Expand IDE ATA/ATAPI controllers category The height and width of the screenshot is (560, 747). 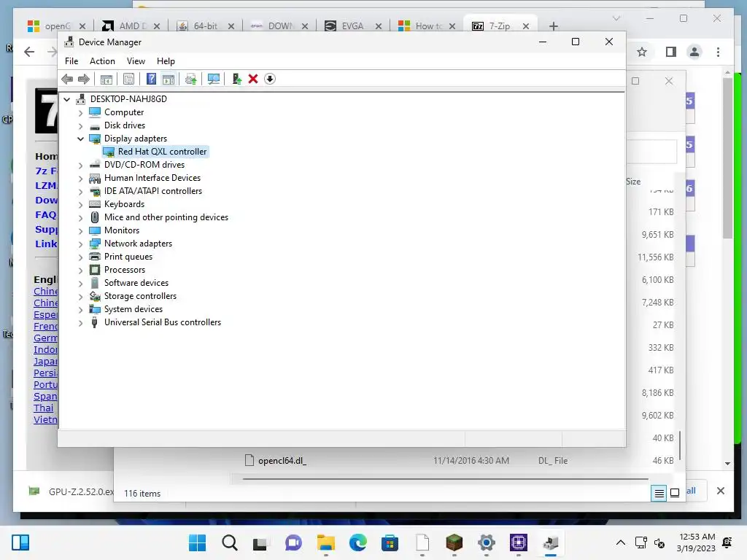click(x=80, y=192)
